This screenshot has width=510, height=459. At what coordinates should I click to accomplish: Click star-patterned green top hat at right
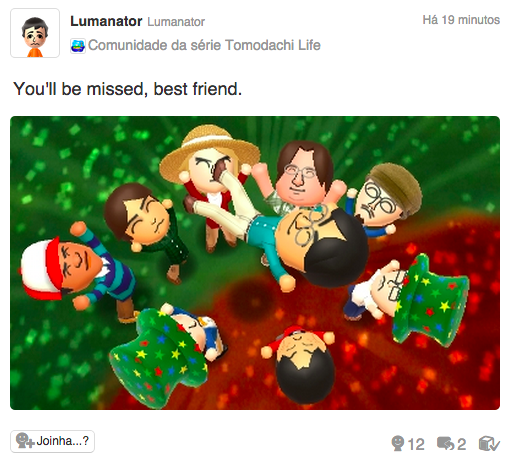coord(431,300)
